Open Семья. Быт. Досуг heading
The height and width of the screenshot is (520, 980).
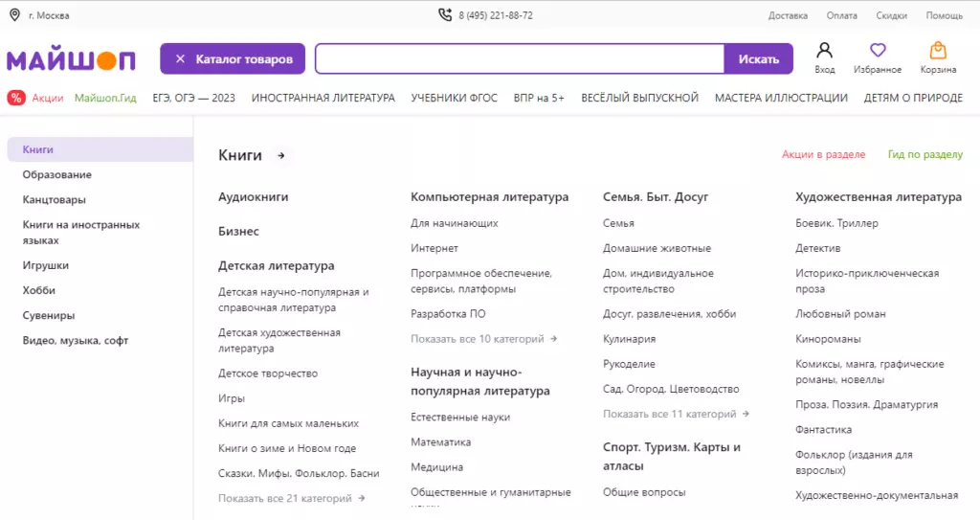(656, 196)
